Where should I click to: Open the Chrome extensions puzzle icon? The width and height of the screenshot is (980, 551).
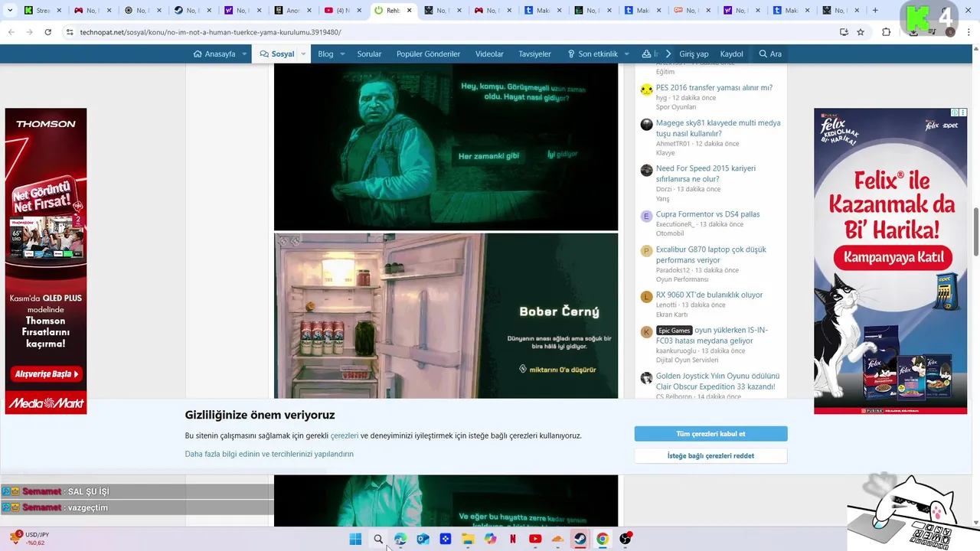(x=887, y=32)
